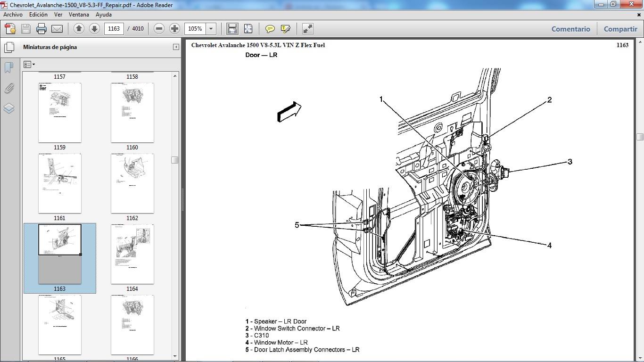Click legend text 'Window Switch Connector – LR'
The image size is (644, 362).
[297, 329]
